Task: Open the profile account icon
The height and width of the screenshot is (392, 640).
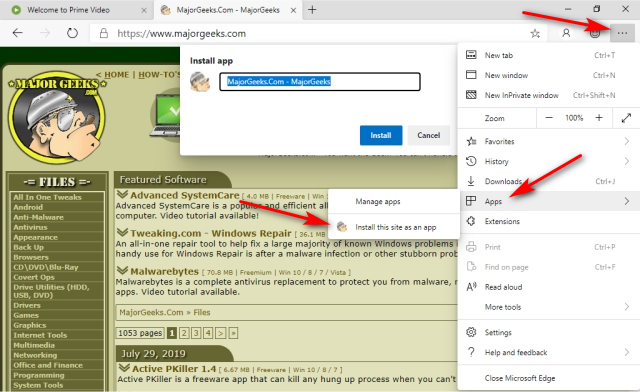Action: (566, 33)
